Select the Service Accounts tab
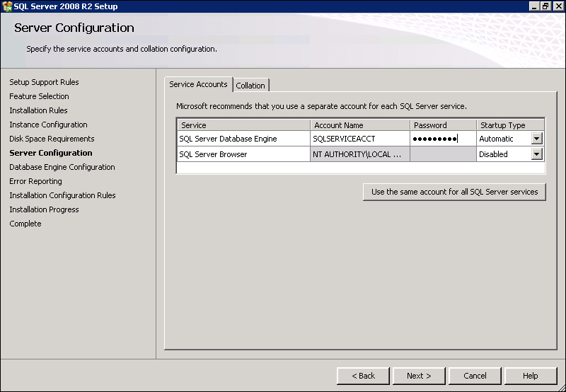Screen dimensions: 566x392 point(198,84)
